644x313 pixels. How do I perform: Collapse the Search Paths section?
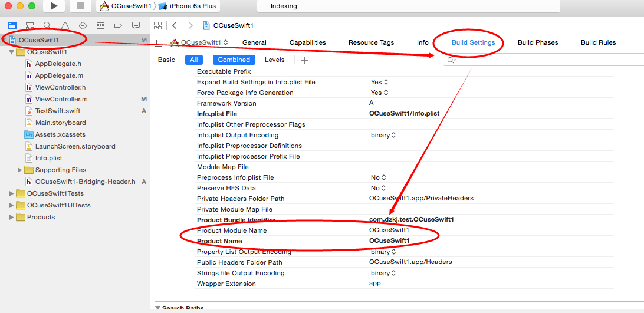tap(157, 308)
